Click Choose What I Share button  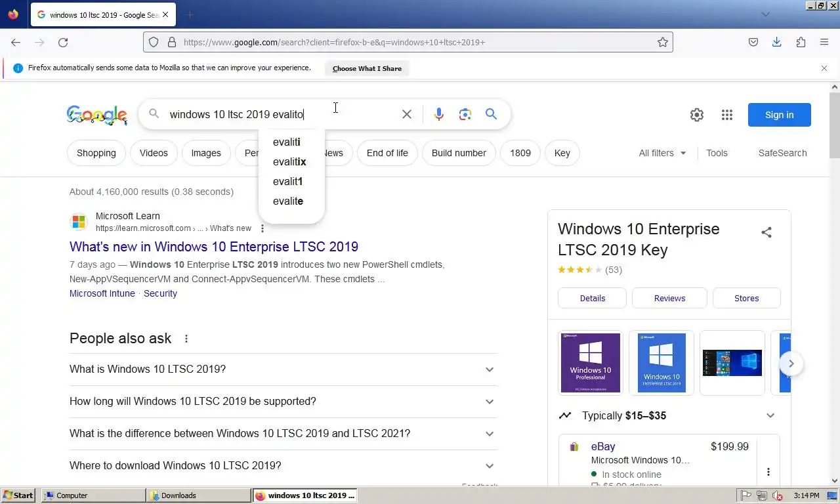pyautogui.click(x=367, y=68)
